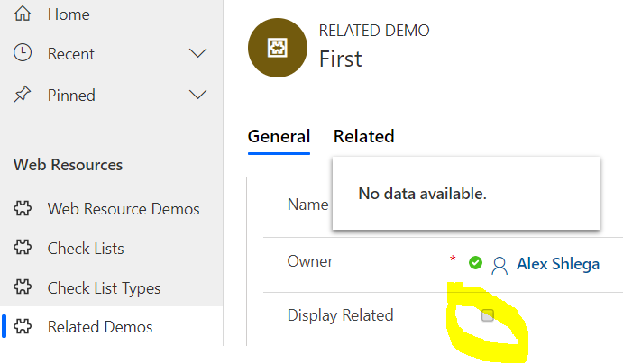Expand the Pinned chevron
This screenshot has height=364, width=623.
[197, 95]
